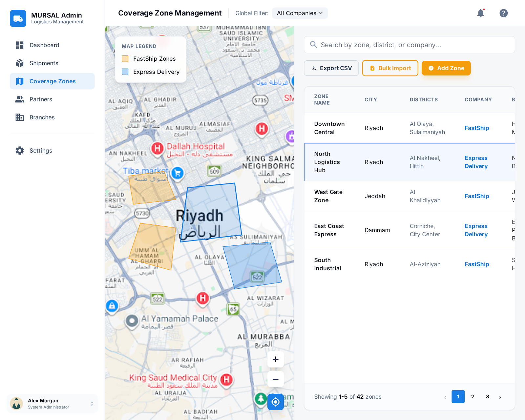525x420 pixels.
Task: Click the Add Zone button
Action: [446, 68]
